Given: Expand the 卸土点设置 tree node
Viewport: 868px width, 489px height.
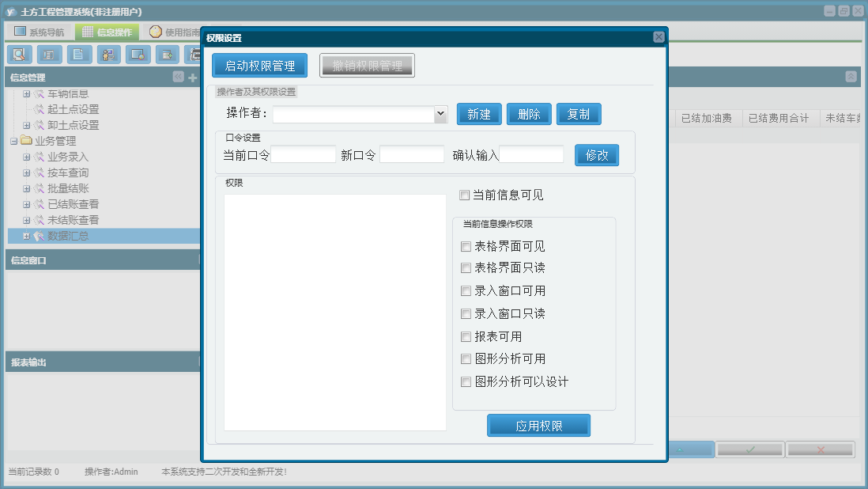Looking at the screenshot, I should [26, 126].
